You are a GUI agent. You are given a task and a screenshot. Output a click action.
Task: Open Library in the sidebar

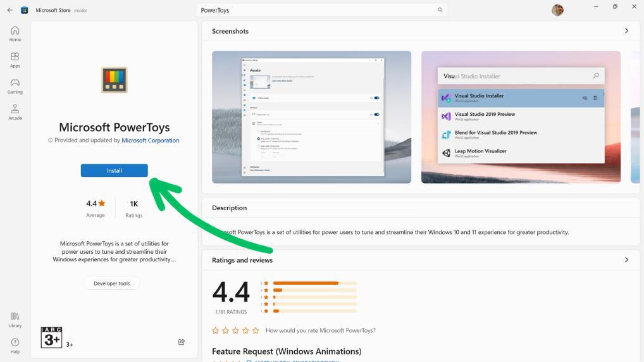15,320
